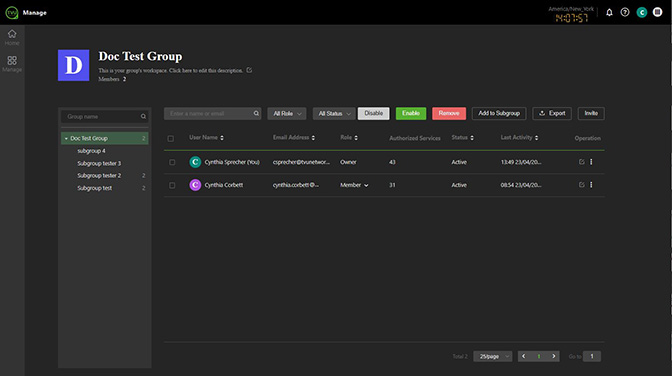Screen dimensions: 672x376
Task: Toggle the select-all checkbox in header
Action: pyautogui.click(x=171, y=138)
